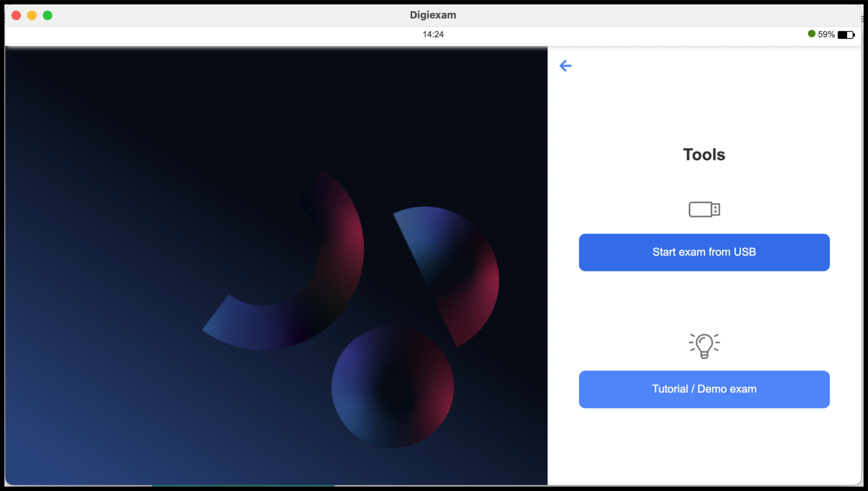This screenshot has width=868, height=491.
Task: Open the Tutorial / Demo exam
Action: (x=704, y=389)
